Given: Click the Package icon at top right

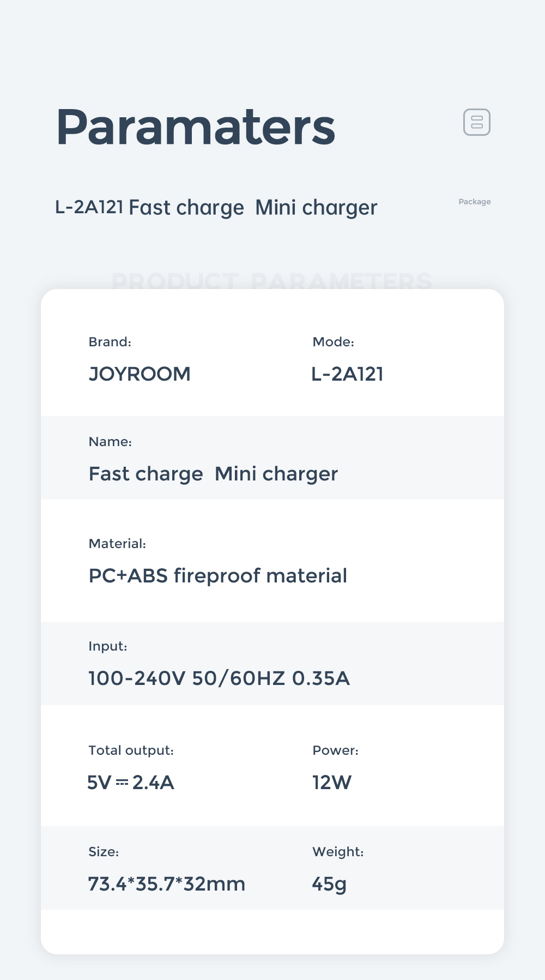Looking at the screenshot, I should coord(477,122).
